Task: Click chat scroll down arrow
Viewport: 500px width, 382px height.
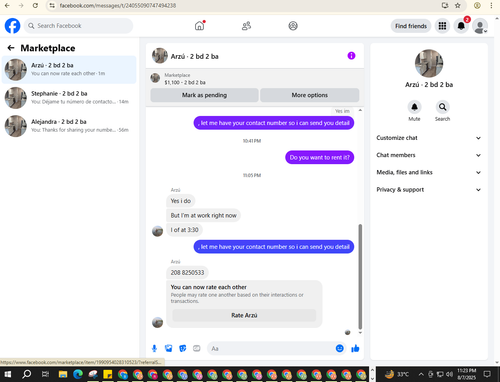Action: pyautogui.click(x=360, y=333)
